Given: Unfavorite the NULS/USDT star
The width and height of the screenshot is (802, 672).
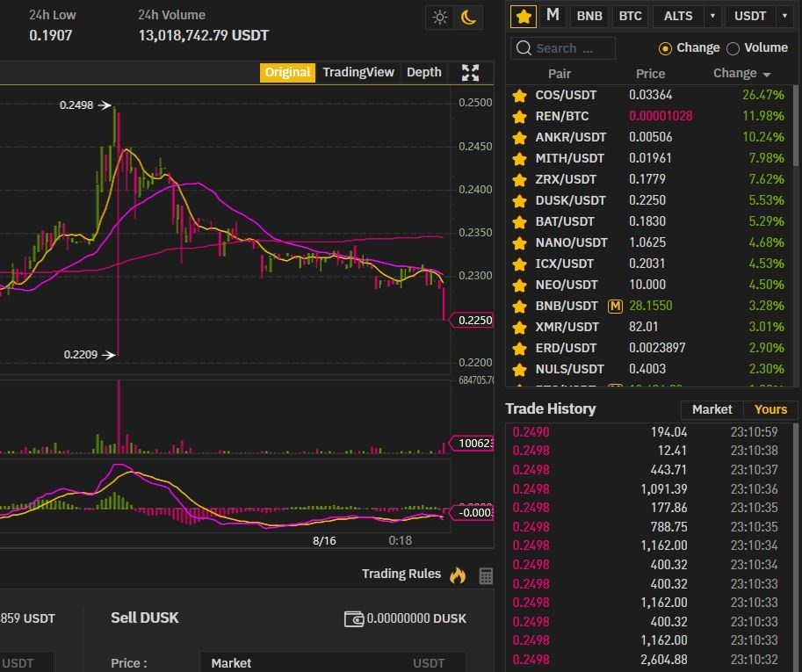Looking at the screenshot, I should click(x=519, y=369).
